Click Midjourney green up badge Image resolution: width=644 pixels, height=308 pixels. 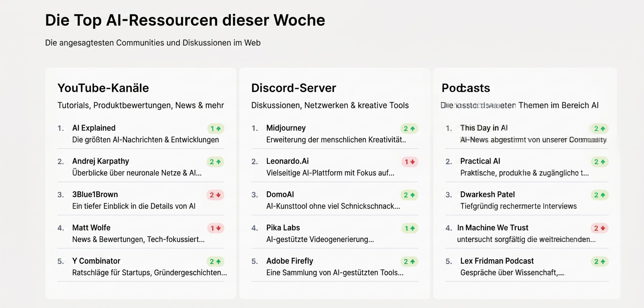[409, 129]
